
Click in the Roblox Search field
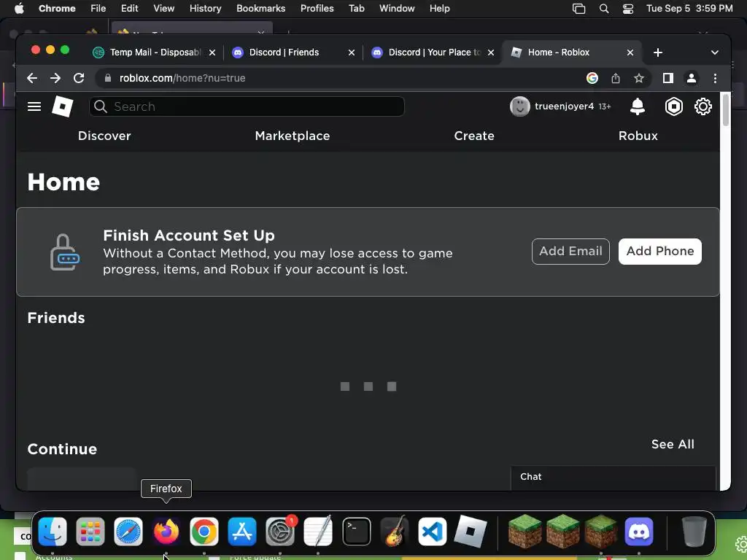247,106
